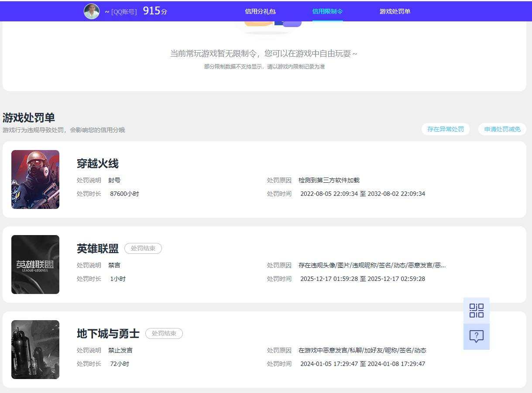The width and height of the screenshot is (532, 393).
Task: Switch to the 信用限制令 tab
Action: [328, 11]
